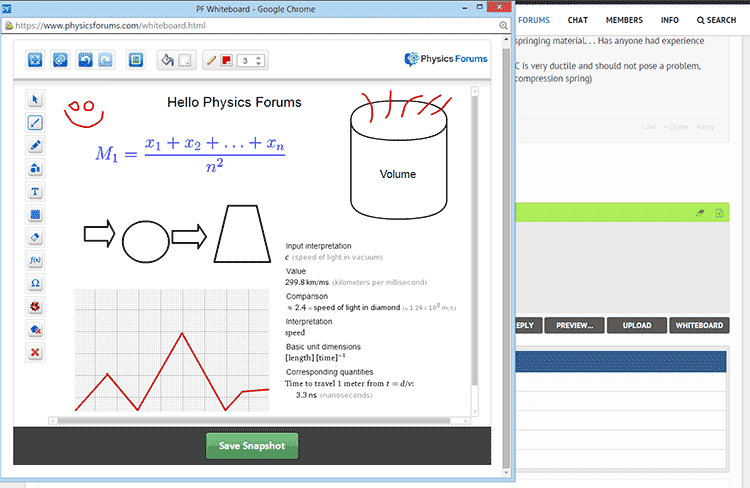Click the pencil stroke color icon
Image resolution: width=750 pixels, height=488 pixels.
[x=210, y=60]
